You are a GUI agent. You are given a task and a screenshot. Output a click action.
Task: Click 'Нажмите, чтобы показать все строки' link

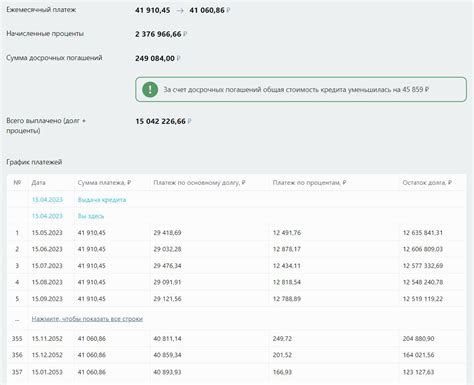click(x=87, y=319)
